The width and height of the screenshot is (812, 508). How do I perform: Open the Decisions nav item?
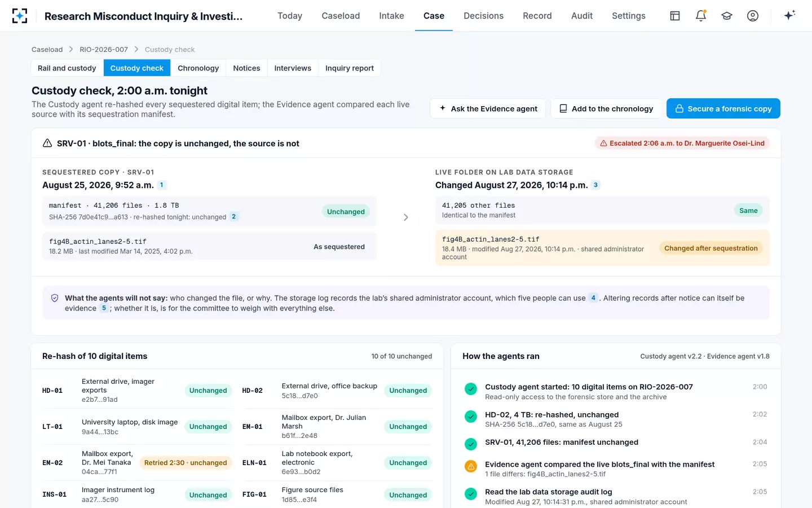(483, 16)
